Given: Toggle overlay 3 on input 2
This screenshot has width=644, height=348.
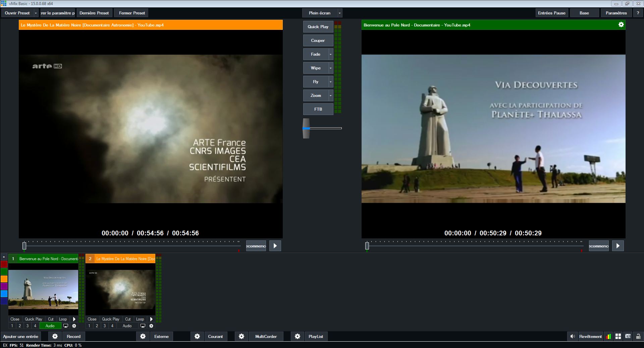Looking at the screenshot, I should 105,326.
